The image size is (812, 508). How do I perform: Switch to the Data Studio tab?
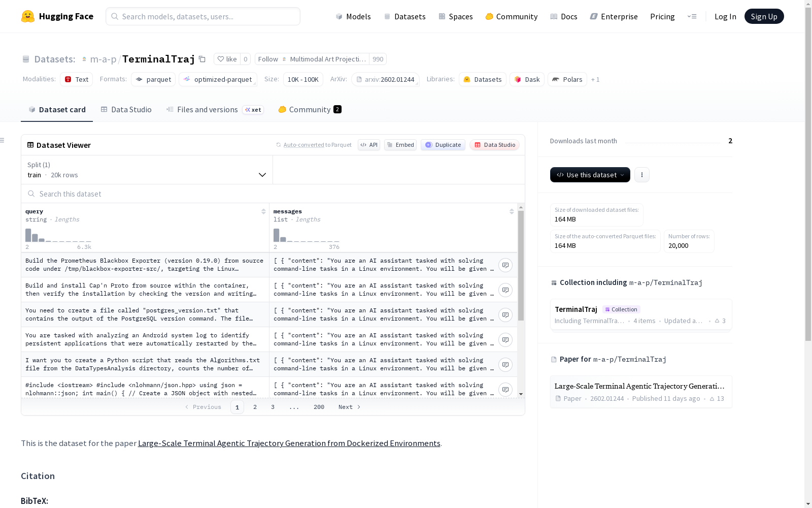coord(126,110)
